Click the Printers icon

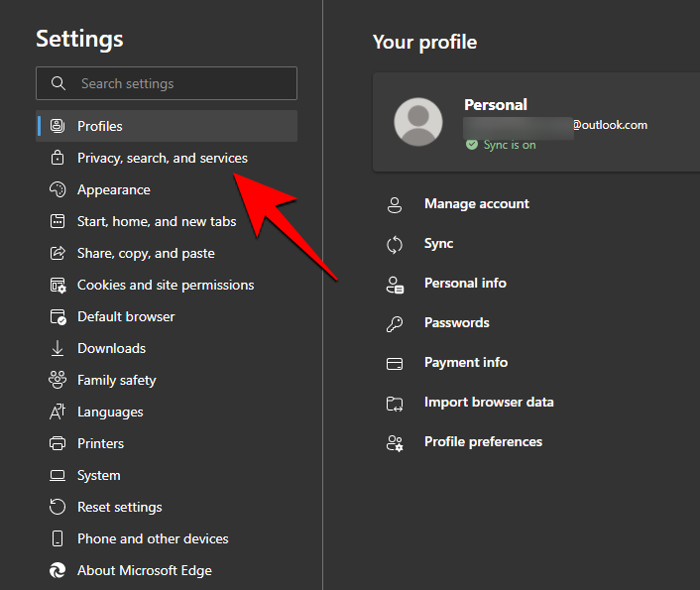[58, 443]
